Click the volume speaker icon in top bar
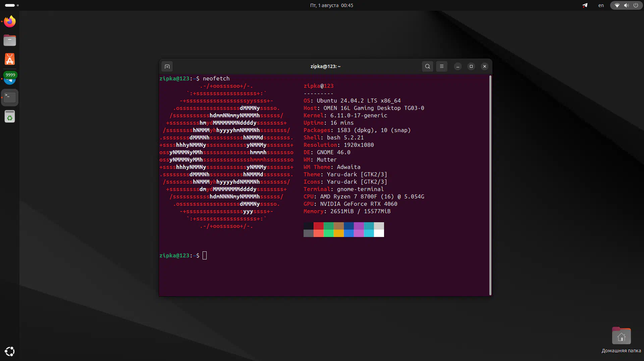The image size is (644, 361). click(626, 5)
